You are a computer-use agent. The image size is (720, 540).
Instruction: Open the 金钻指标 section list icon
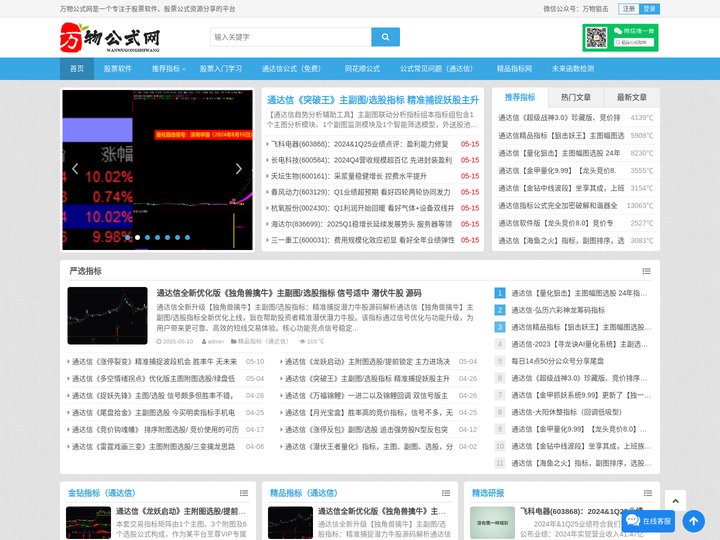(x=244, y=493)
